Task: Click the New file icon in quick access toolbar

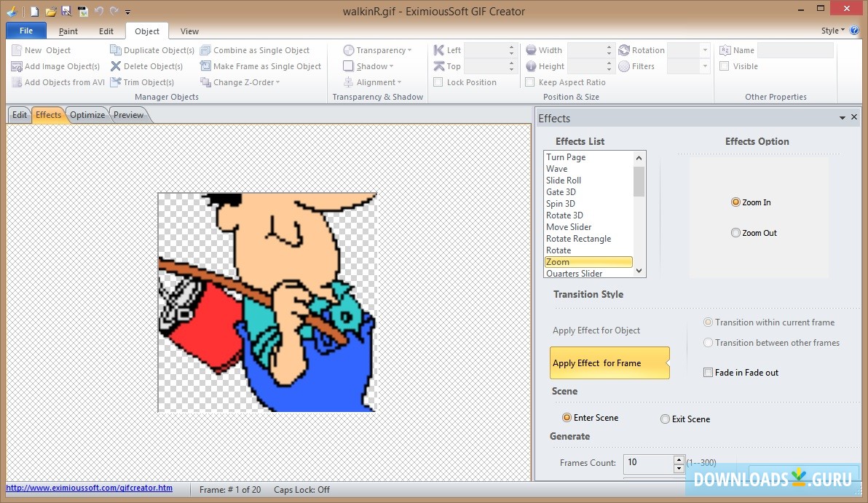Action: (35, 11)
